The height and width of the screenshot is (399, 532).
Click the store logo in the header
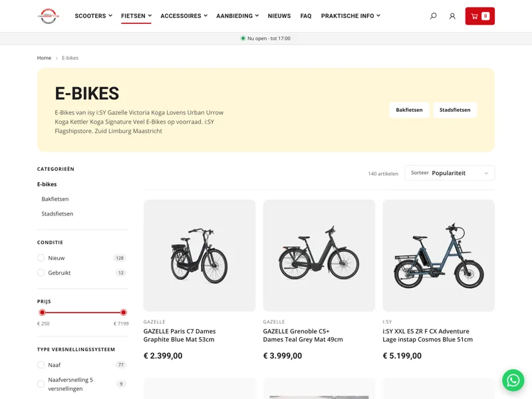(x=49, y=16)
